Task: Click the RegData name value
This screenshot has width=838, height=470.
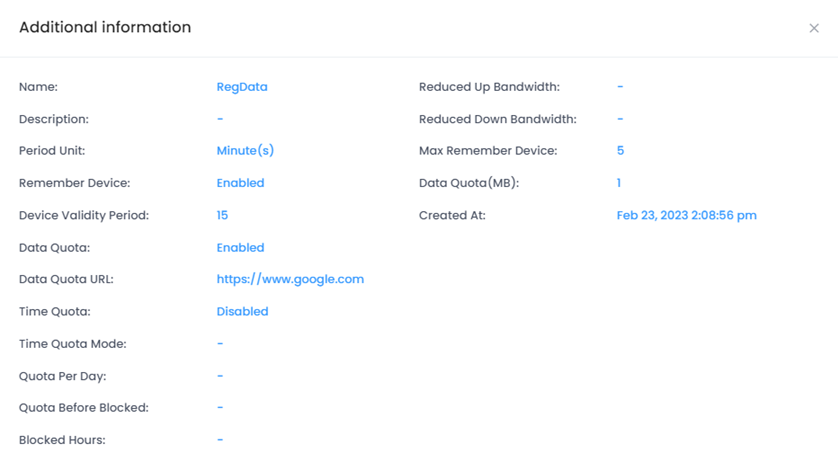Action: coord(242,87)
